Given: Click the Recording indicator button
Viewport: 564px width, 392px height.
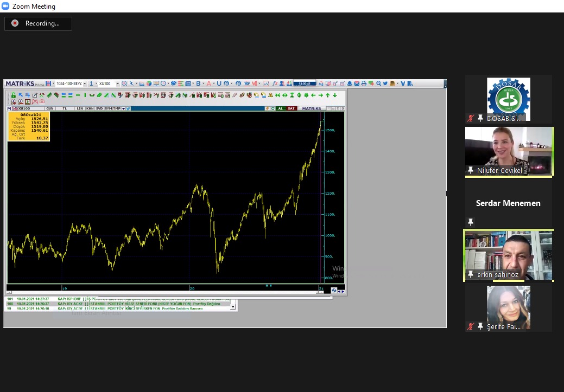Looking at the screenshot, I should 38,23.
